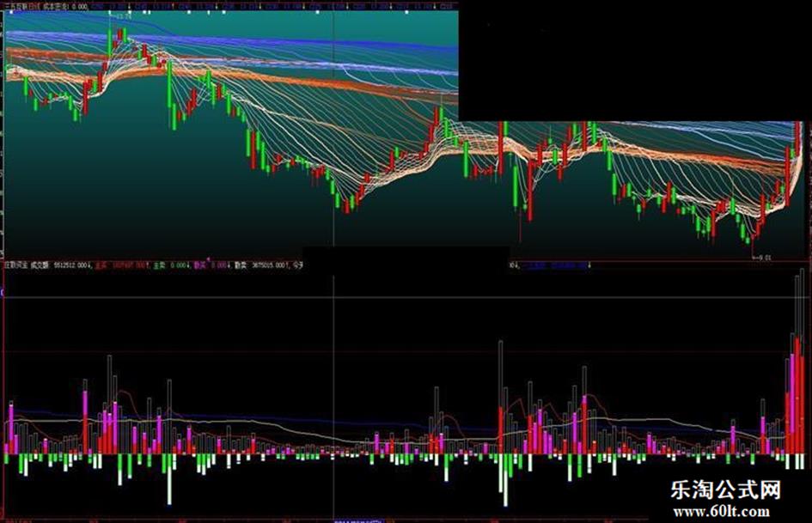Click the 乐淘公式网 watermark logo
The height and width of the screenshot is (523, 812).
coord(725,490)
